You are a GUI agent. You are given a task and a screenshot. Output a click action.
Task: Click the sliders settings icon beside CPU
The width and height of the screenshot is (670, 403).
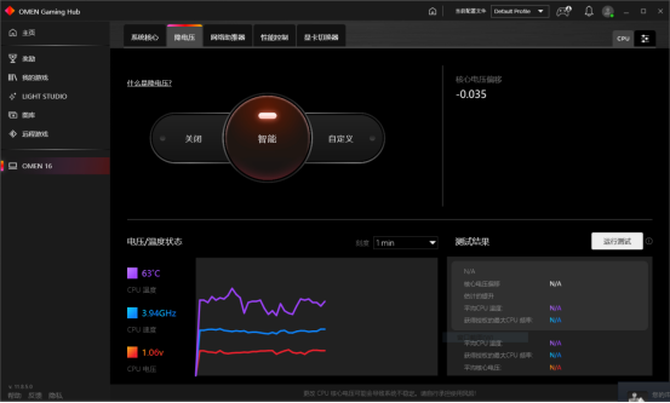click(x=645, y=38)
